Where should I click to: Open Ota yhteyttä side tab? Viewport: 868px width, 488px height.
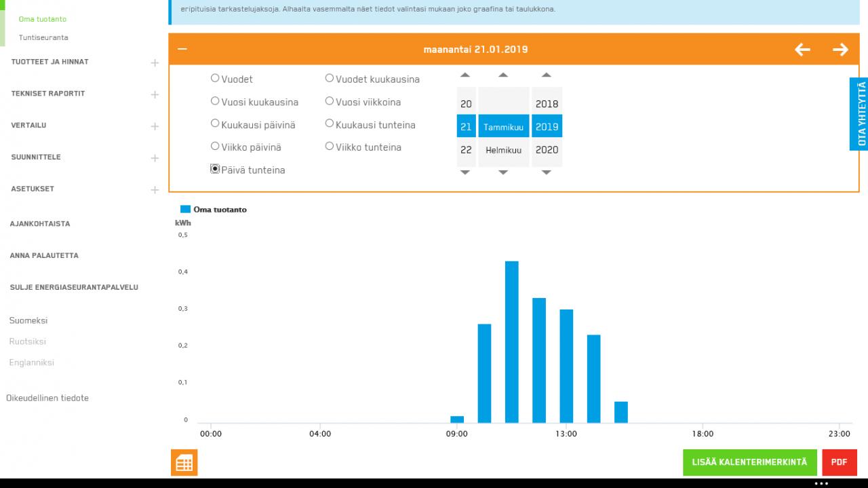(859, 113)
